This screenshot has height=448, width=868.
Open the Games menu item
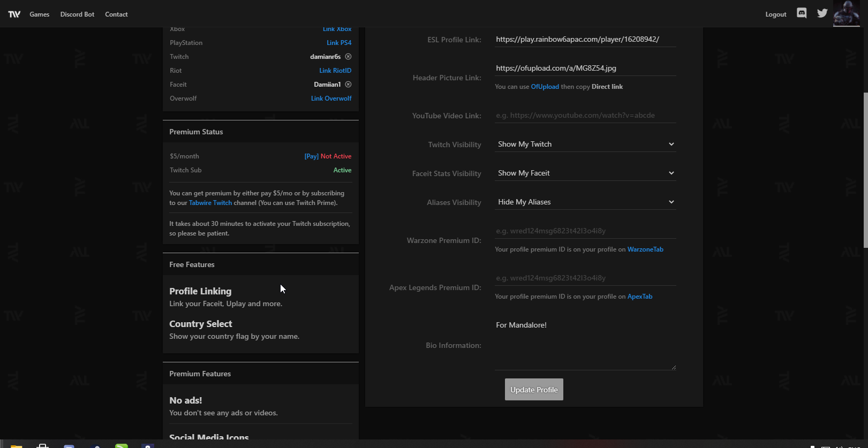pos(40,14)
